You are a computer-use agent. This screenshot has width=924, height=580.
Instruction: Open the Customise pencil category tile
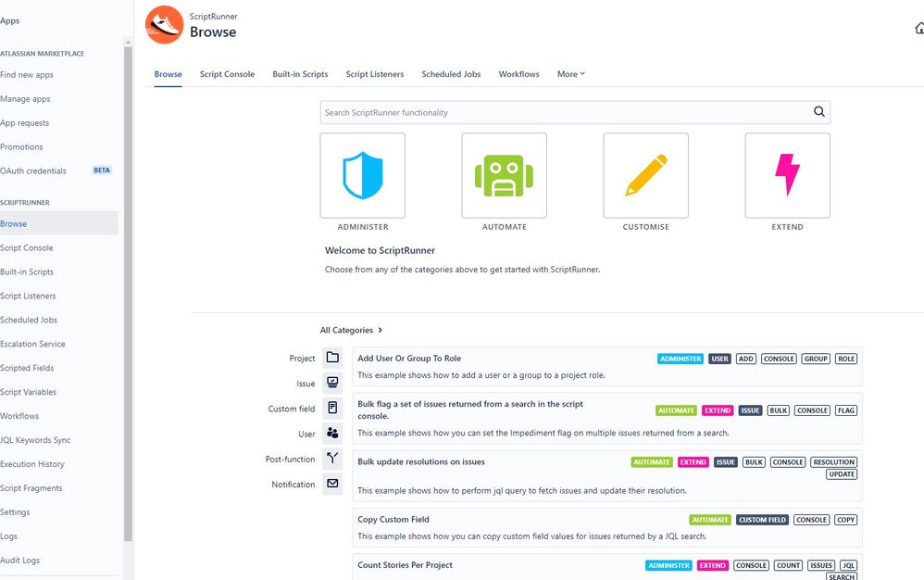click(x=646, y=176)
